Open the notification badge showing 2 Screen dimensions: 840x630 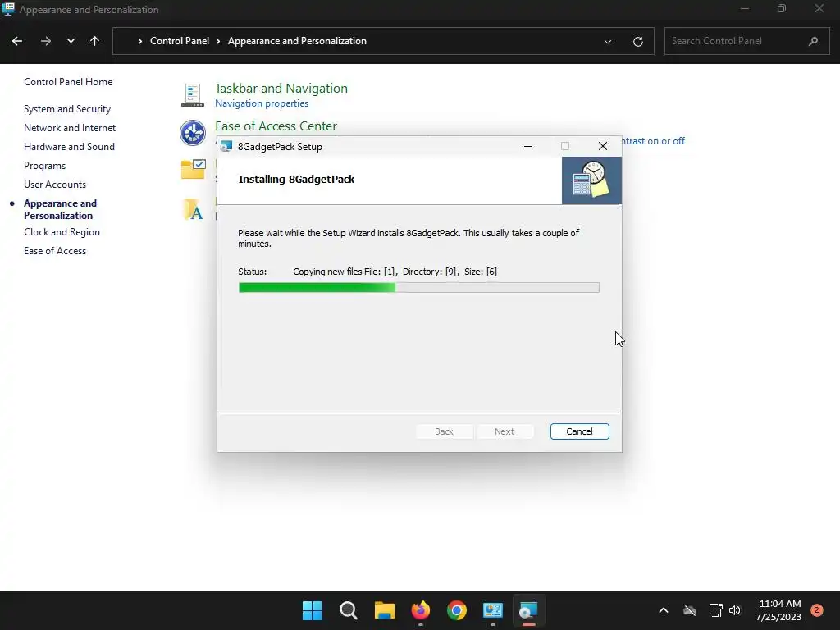(x=816, y=609)
